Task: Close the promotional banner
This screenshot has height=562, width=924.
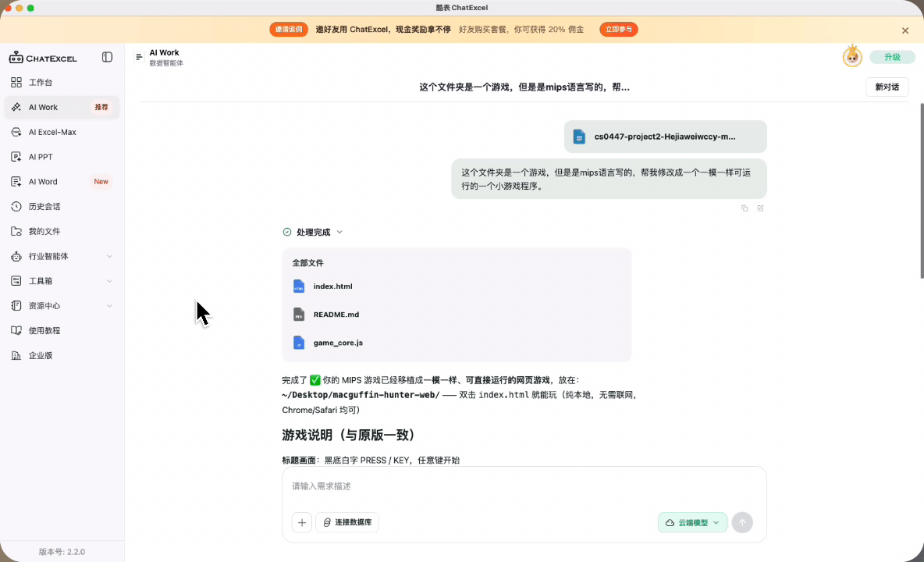Action: 905,30
